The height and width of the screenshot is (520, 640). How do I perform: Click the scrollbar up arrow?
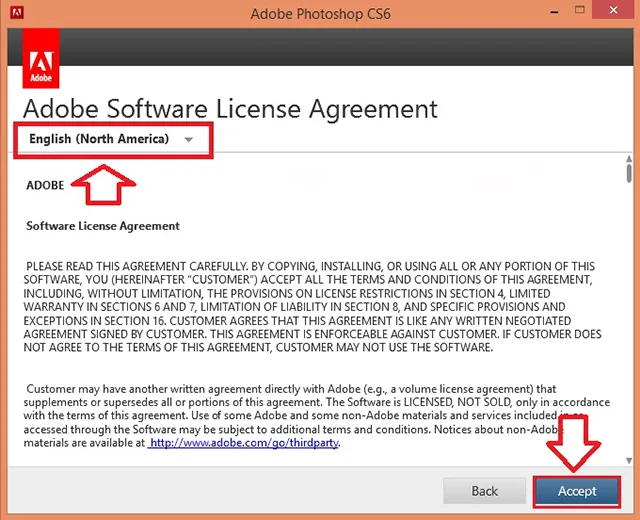pyautogui.click(x=629, y=159)
